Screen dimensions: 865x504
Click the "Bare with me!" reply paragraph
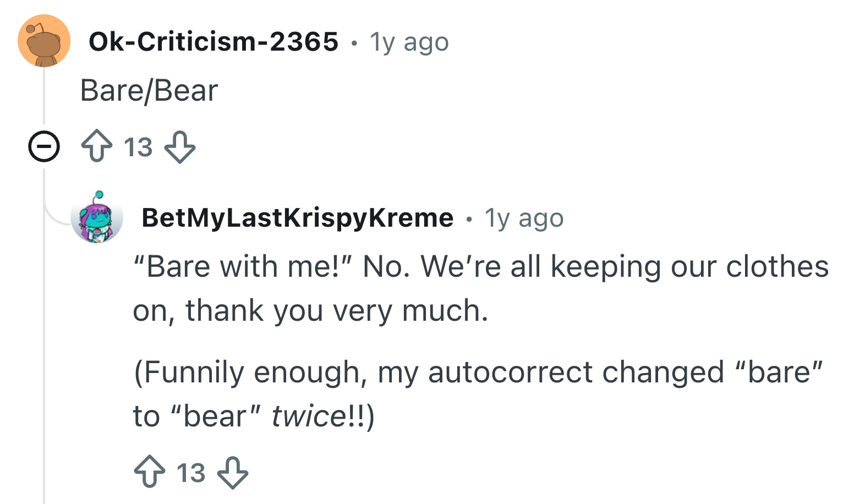[x=481, y=288]
